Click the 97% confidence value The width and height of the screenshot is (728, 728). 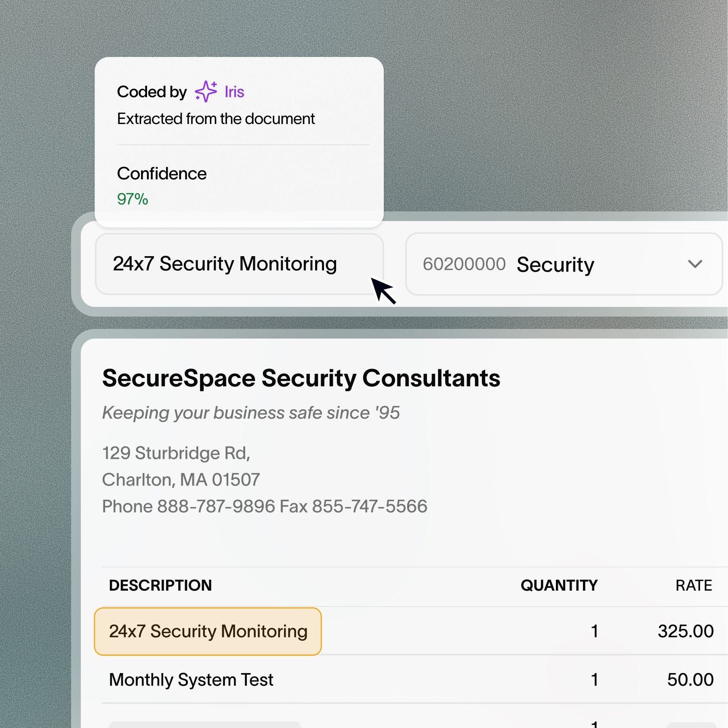click(133, 199)
